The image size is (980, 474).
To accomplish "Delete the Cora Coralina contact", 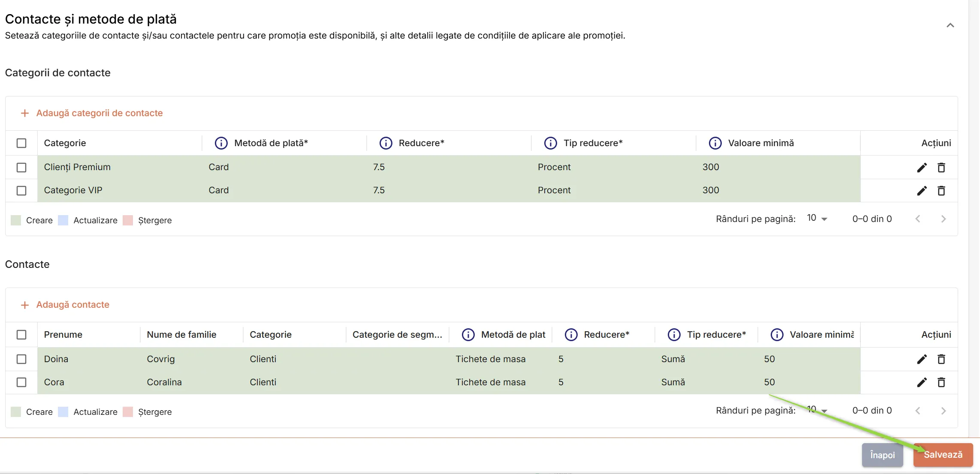I will pos(941,382).
